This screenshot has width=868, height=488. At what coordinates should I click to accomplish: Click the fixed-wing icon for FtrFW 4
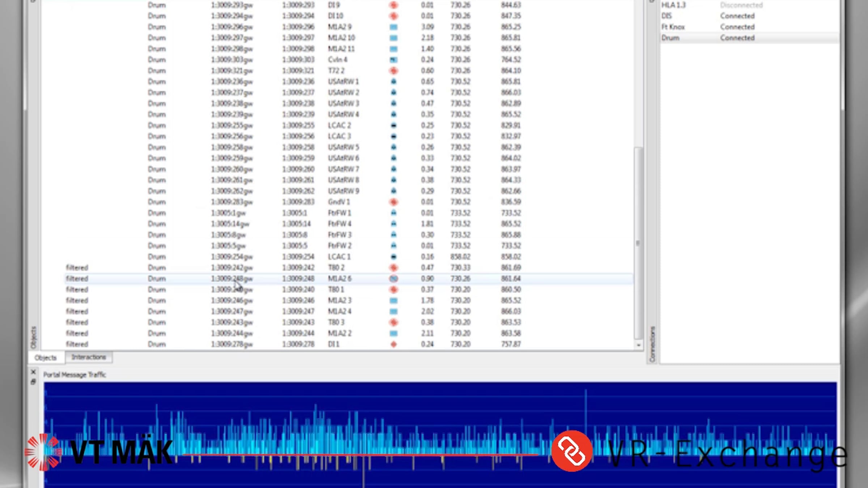(x=393, y=224)
